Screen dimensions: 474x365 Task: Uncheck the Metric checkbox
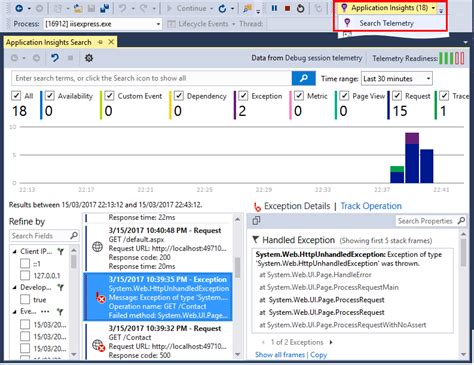pos(299,96)
